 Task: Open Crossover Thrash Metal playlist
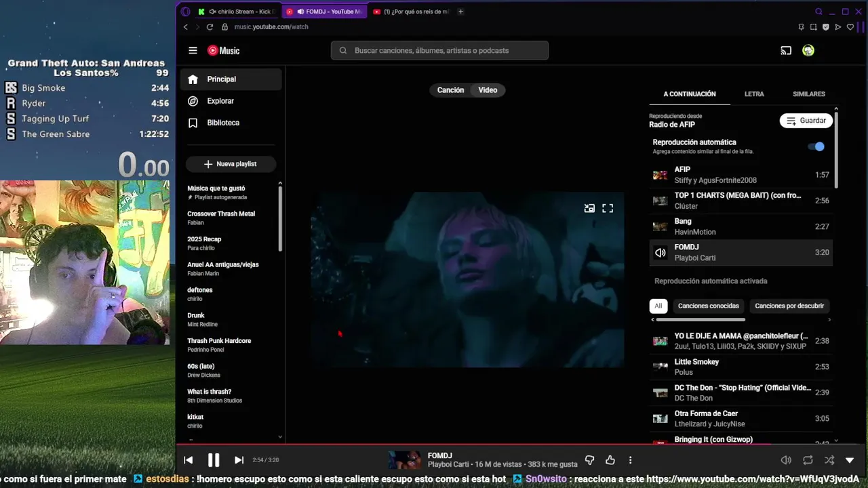(231, 218)
